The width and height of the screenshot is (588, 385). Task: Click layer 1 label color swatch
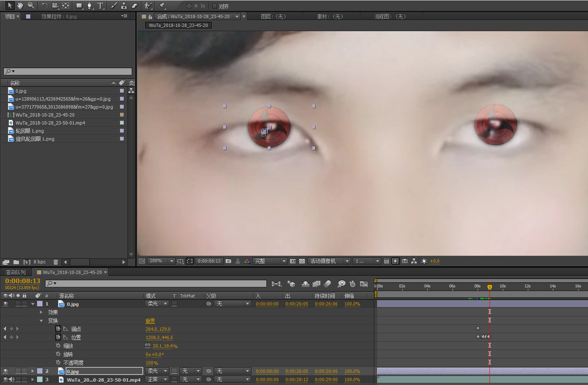click(40, 304)
